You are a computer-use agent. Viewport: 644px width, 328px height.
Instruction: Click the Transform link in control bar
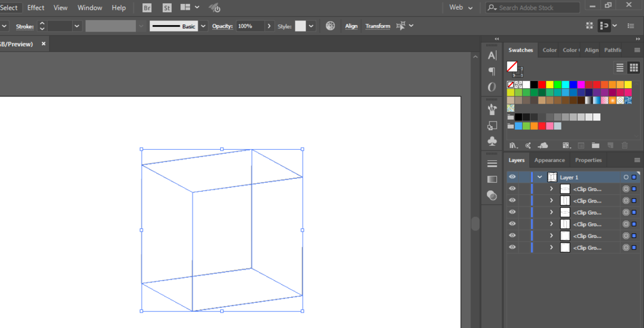[x=378, y=26]
